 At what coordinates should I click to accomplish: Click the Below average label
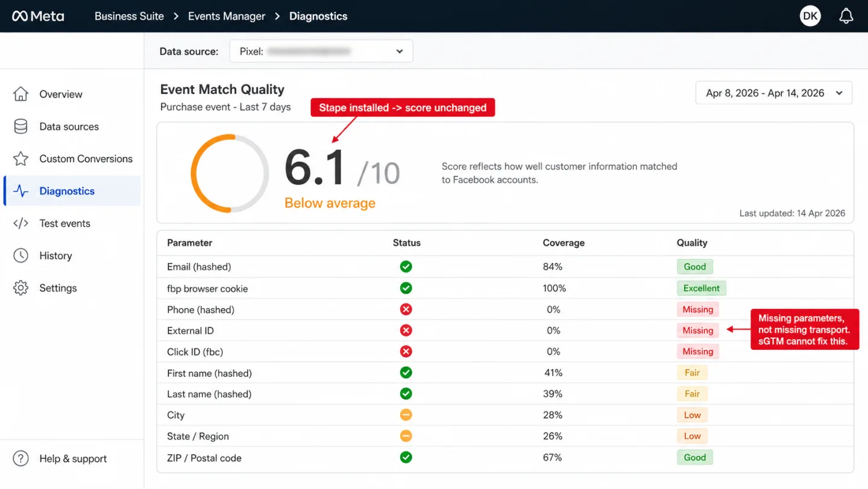pos(330,203)
